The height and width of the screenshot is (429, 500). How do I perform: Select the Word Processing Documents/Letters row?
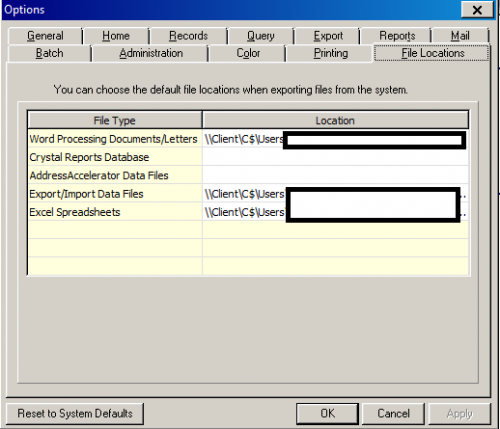point(248,139)
